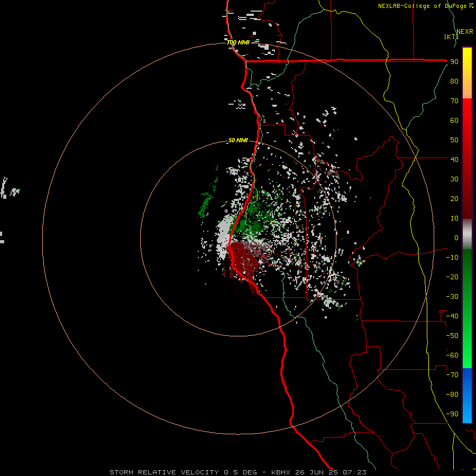Screen dimensions: 476x476
Task: Click the 10 knot value on the scale
Action: pos(454,218)
